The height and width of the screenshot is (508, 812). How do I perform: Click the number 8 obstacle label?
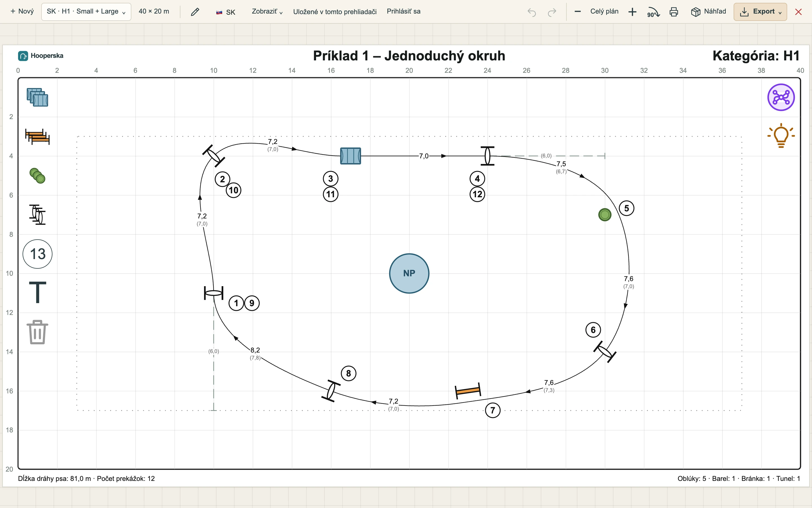pyautogui.click(x=348, y=373)
